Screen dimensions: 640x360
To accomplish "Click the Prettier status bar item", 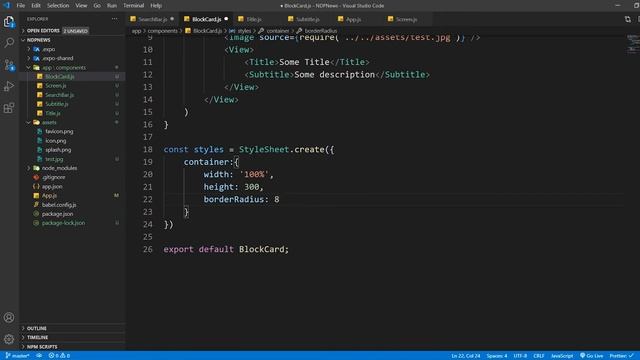I will click(622, 356).
